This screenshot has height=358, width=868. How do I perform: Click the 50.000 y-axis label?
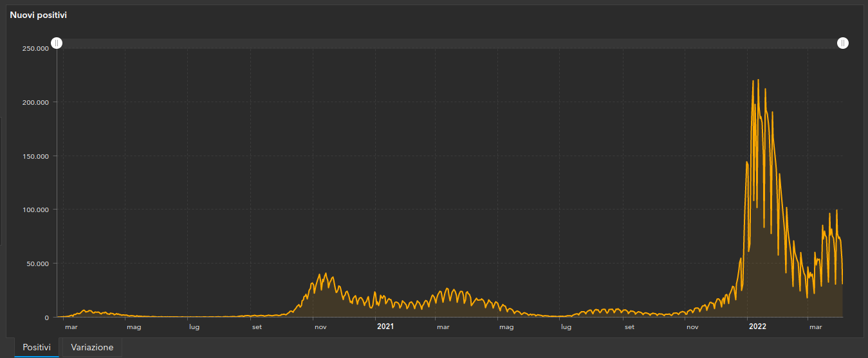(x=38, y=264)
